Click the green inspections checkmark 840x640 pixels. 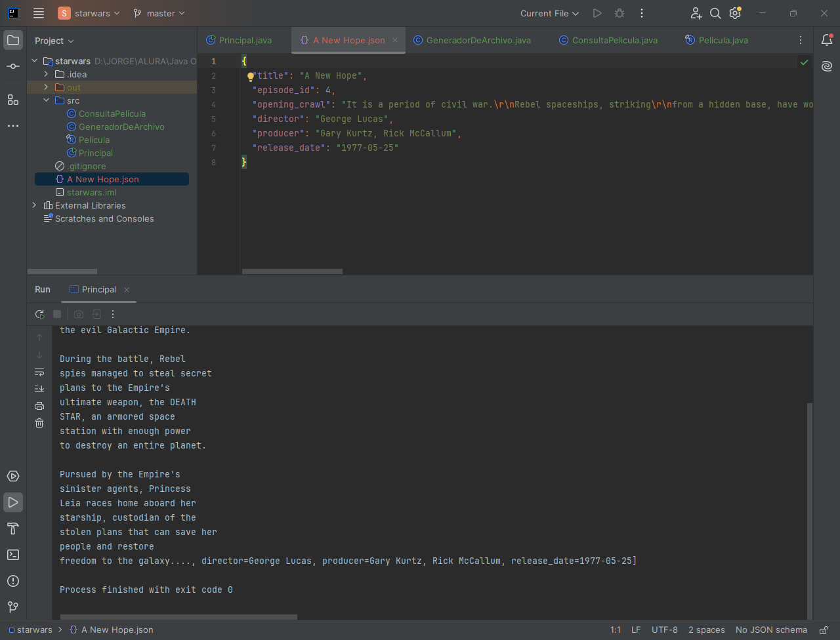pos(804,62)
